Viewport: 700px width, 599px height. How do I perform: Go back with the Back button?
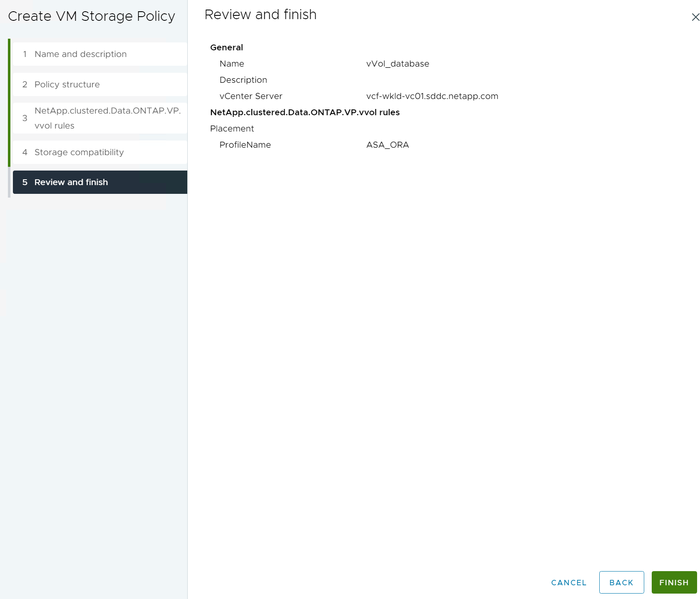click(621, 582)
